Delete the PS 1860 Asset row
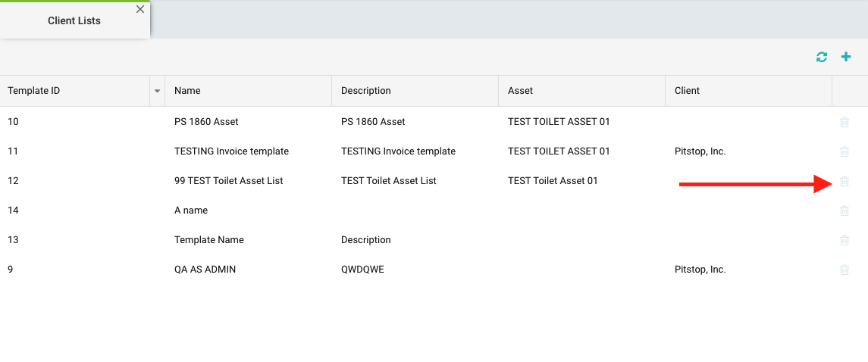This screenshot has height=362, width=868. (x=844, y=122)
